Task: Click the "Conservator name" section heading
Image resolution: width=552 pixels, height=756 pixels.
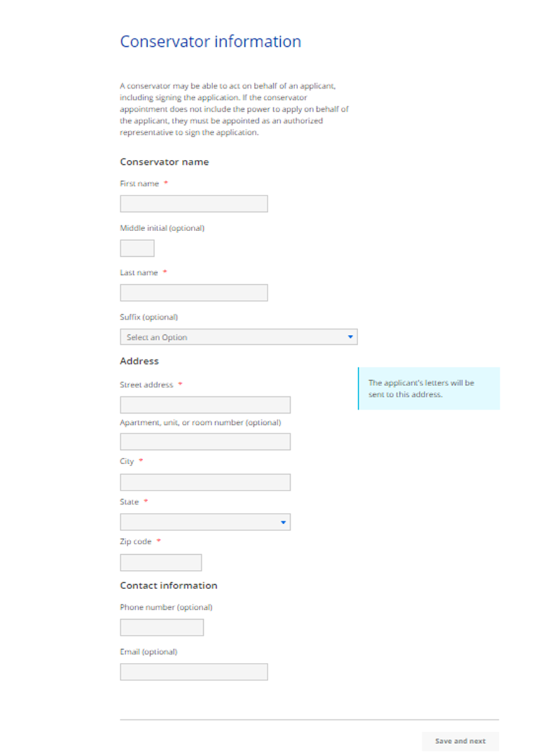Action: tap(164, 162)
